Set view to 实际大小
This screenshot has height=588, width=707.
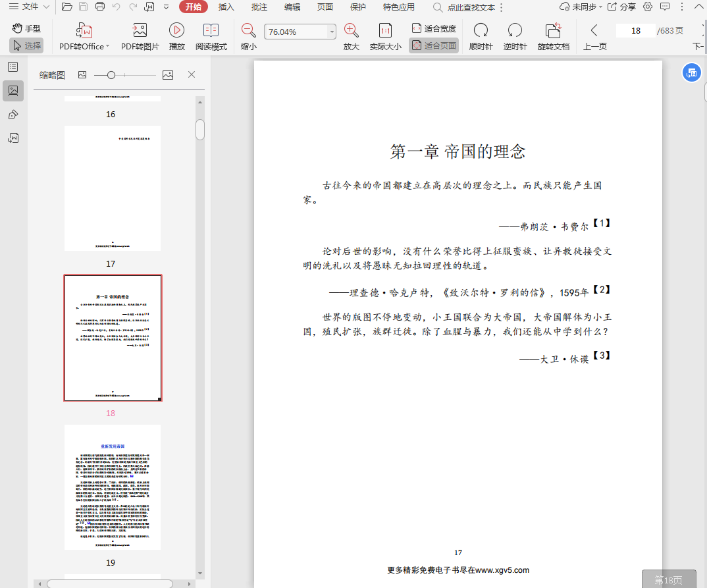(386, 37)
